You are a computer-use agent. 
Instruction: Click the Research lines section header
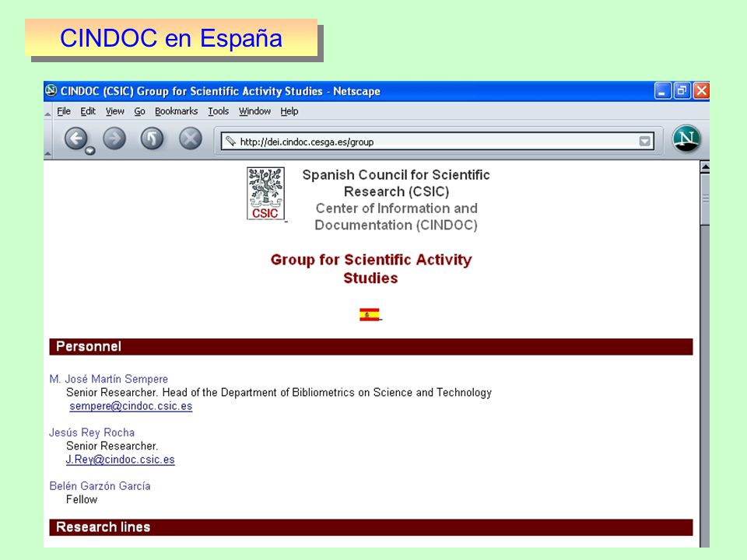point(370,527)
